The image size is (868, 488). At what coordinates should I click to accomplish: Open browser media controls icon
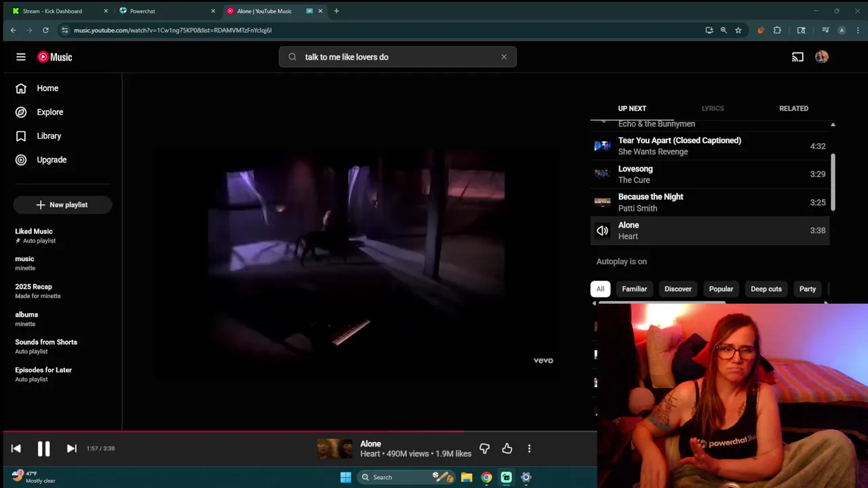click(825, 30)
